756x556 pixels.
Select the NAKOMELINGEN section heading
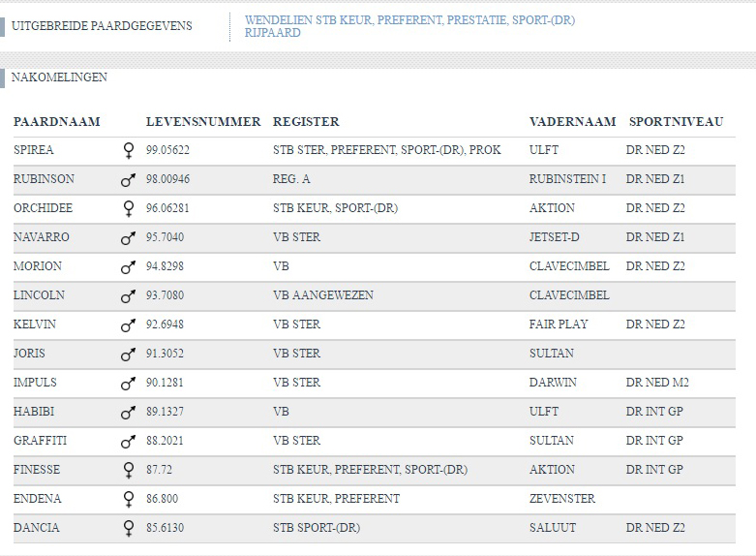pos(59,77)
